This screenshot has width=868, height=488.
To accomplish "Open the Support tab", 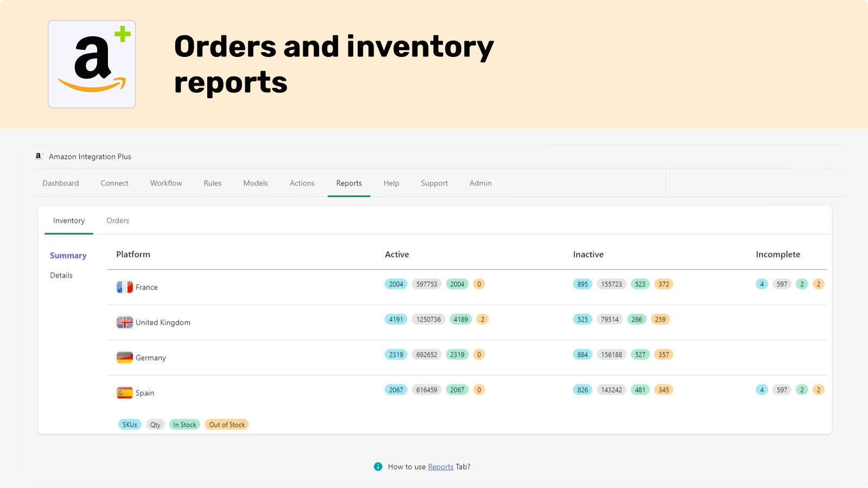I will [x=435, y=183].
